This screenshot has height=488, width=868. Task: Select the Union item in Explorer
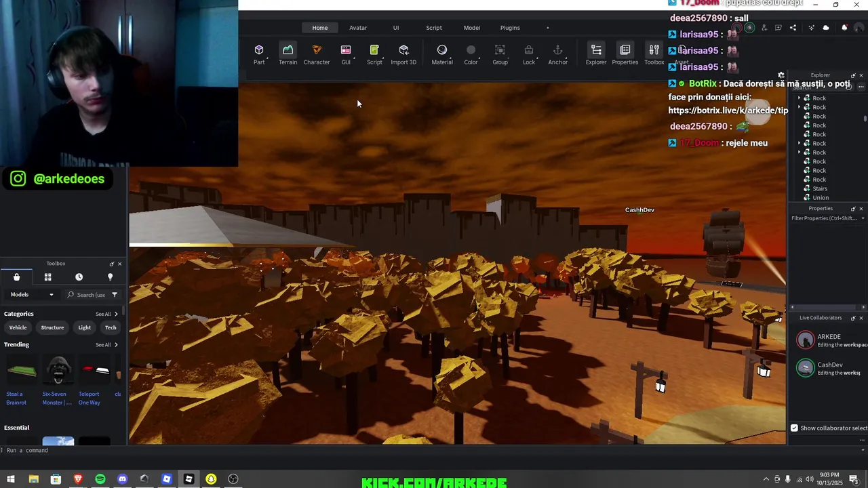tap(821, 198)
